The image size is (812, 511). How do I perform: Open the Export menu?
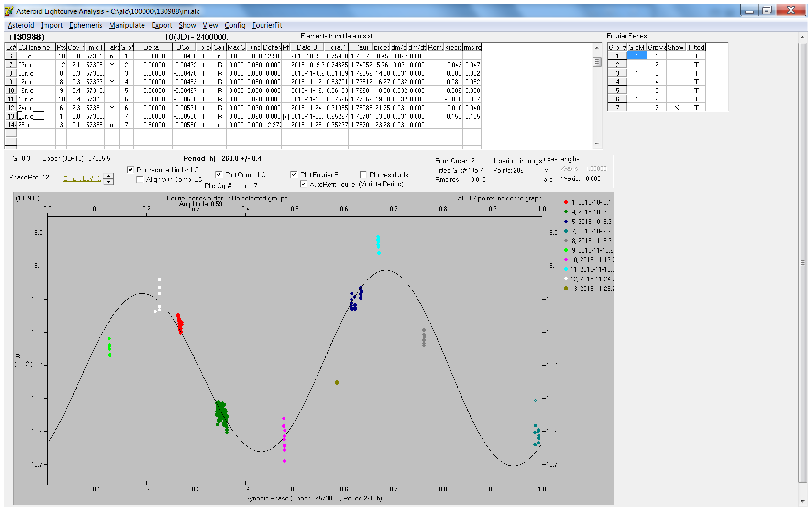click(x=162, y=25)
